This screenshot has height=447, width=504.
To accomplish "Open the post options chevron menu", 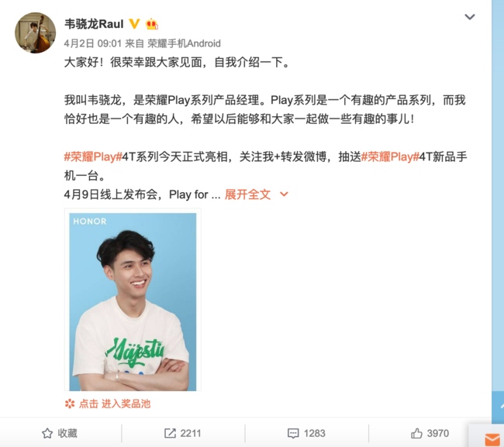I will 470,17.
